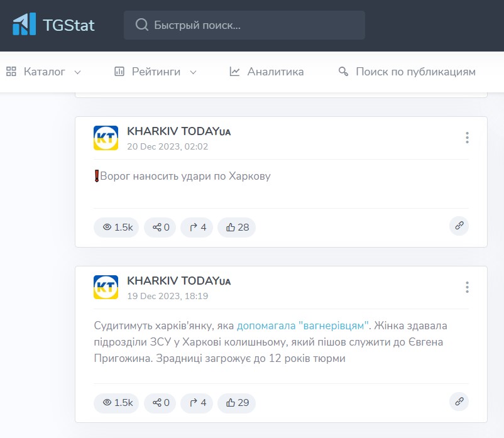The height and width of the screenshot is (438, 504).
Task: Click the Рейтинги bar chart icon
Action: click(119, 72)
